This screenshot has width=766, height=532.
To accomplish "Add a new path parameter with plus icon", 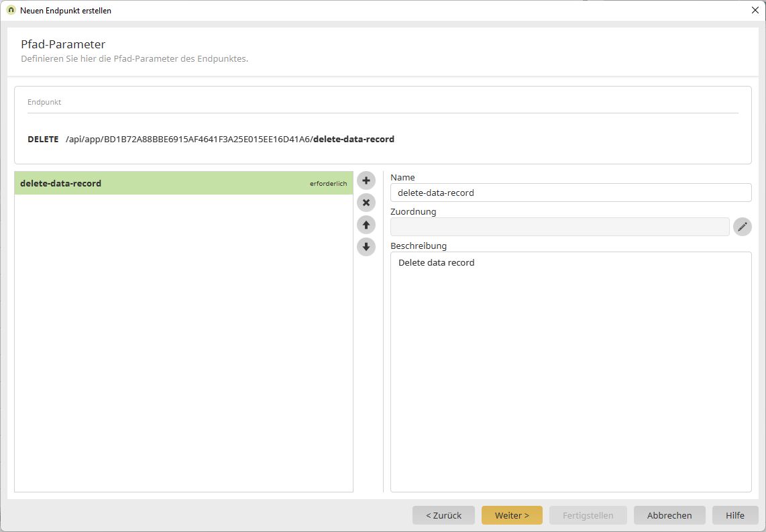I will coord(366,180).
